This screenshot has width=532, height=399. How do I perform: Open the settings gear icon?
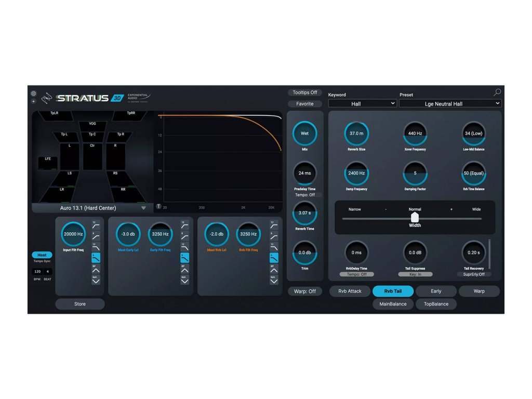[34, 94]
